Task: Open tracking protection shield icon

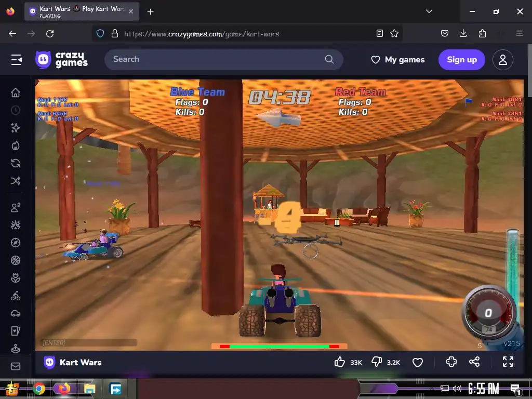Action: point(100,33)
